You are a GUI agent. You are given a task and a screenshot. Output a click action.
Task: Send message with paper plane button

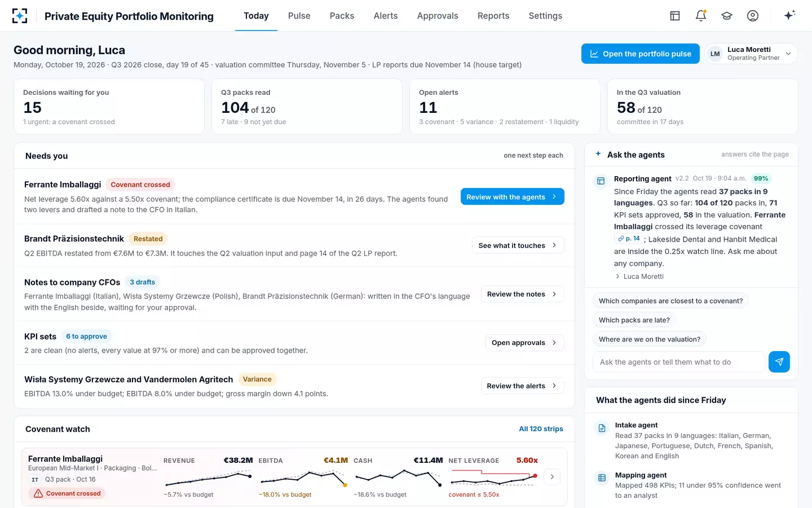[x=779, y=362]
